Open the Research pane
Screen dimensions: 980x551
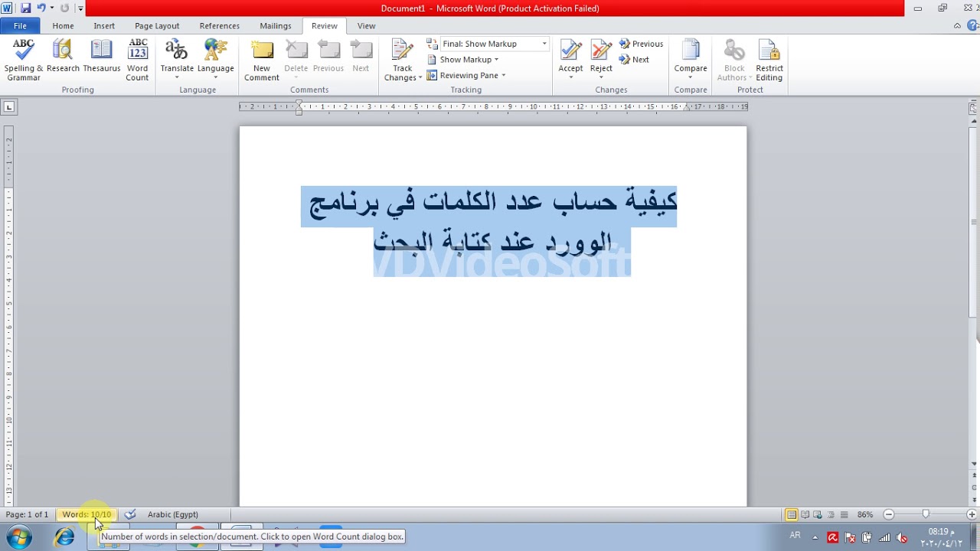point(63,56)
